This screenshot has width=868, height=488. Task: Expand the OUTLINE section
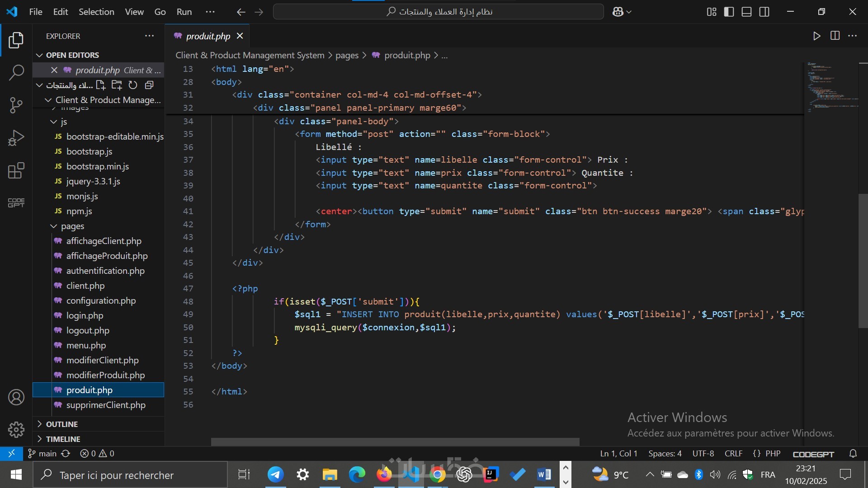tap(62, 424)
